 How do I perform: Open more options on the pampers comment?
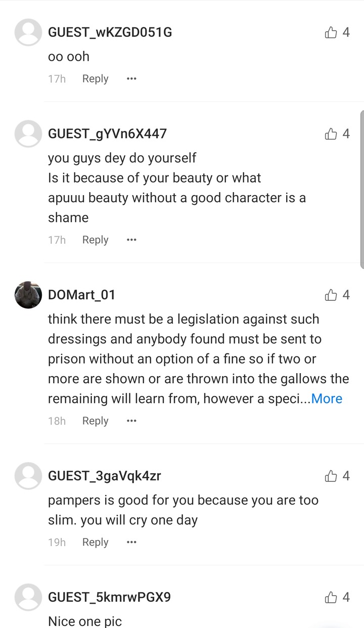pos(131,543)
